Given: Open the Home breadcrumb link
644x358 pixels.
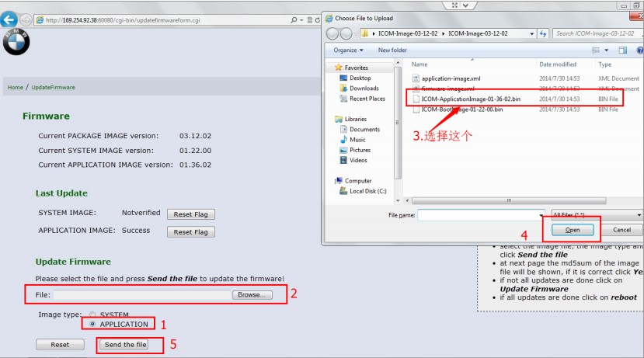Looking at the screenshot, I should [x=16, y=88].
